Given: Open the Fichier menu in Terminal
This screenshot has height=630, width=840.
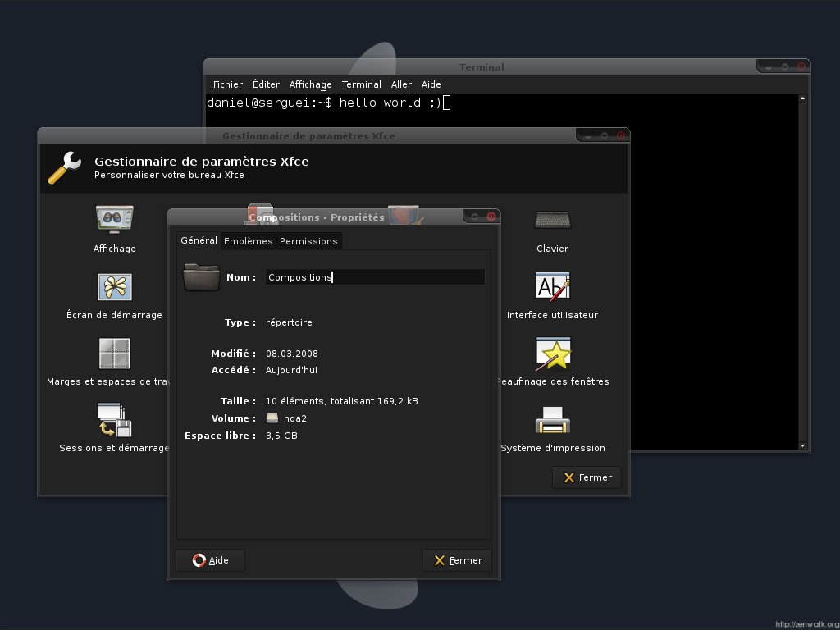Looking at the screenshot, I should 228,84.
